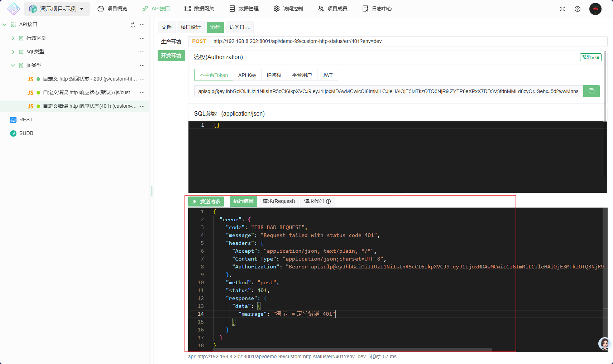613x364 pixels.
Task: Open more options for http 返回状态 - 200
Action: 142,79
